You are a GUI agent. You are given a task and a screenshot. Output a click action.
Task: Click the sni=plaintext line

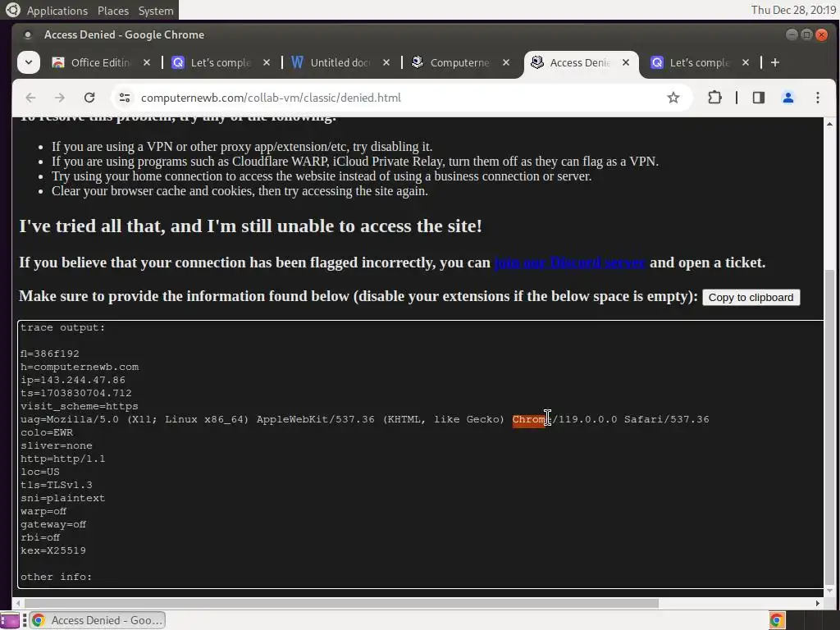click(62, 498)
